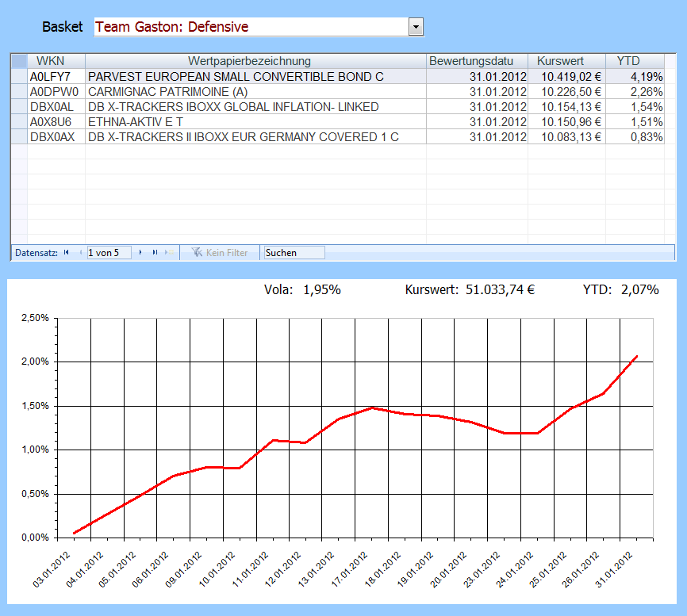Viewport: 687px width, 616px height.
Task: Click the Suchen search field
Action: point(293,253)
